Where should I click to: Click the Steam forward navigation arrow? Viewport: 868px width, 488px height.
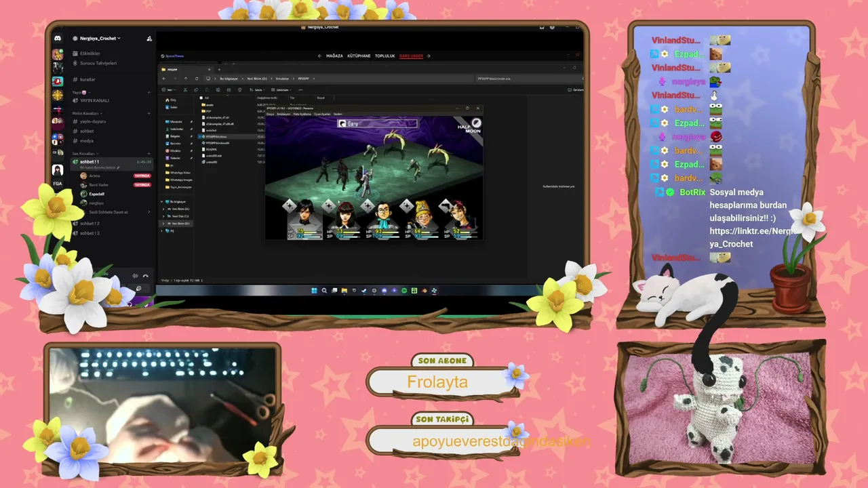click(429, 56)
